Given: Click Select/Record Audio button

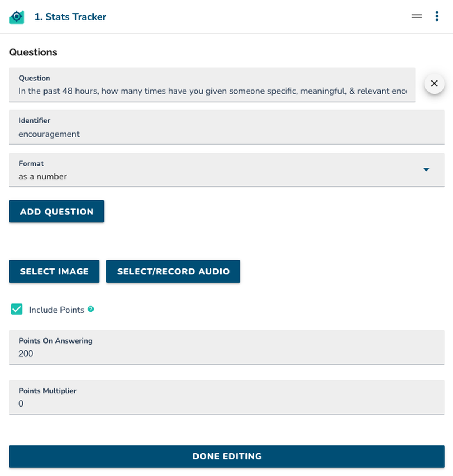Looking at the screenshot, I should click(173, 271).
